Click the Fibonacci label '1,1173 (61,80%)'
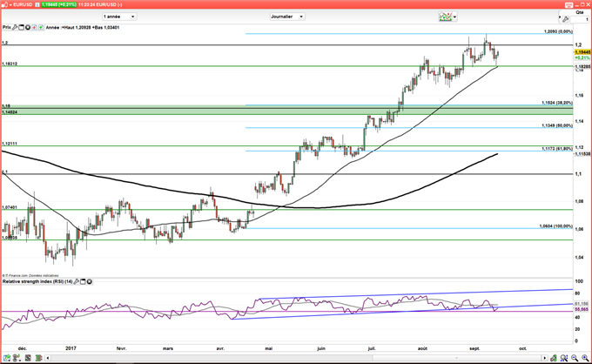The height and width of the screenshot is (364, 592). tap(557, 149)
